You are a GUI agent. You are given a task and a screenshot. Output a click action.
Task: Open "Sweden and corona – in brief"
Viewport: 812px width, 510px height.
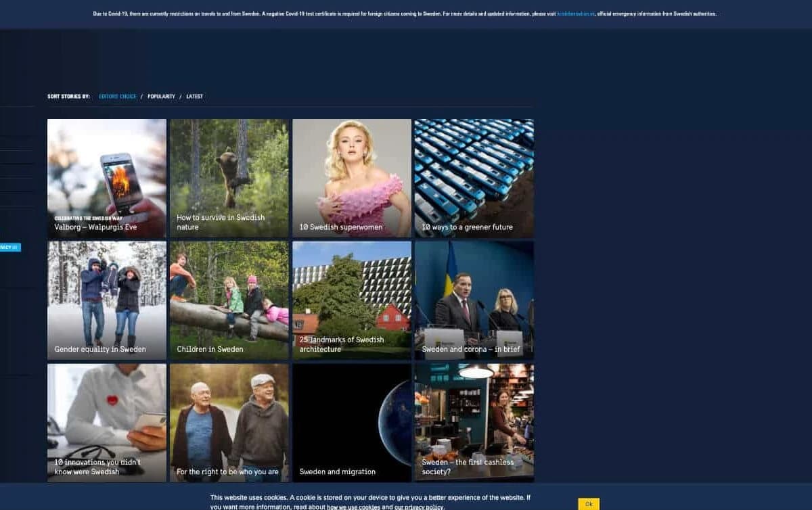[474, 300]
